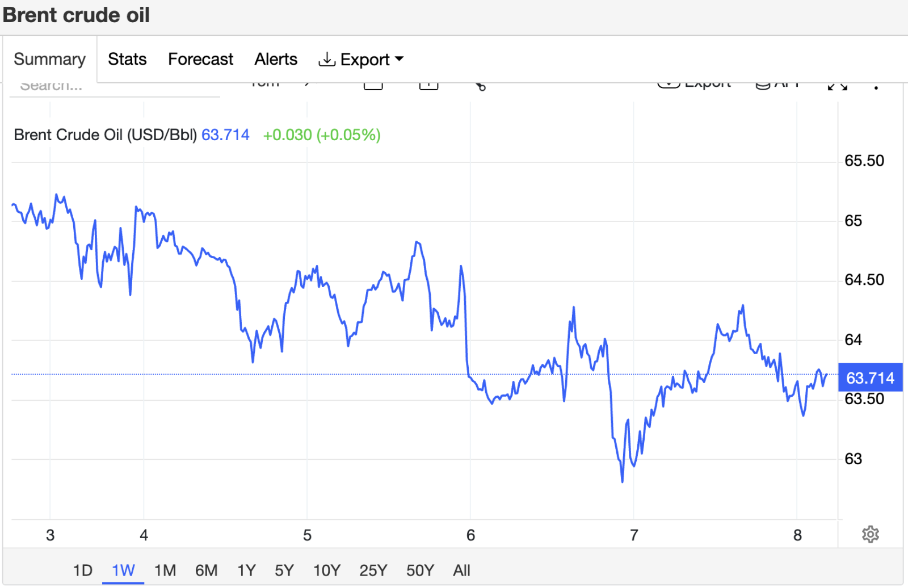Display the 10Y chart range
The width and height of the screenshot is (908, 588).
[327, 570]
